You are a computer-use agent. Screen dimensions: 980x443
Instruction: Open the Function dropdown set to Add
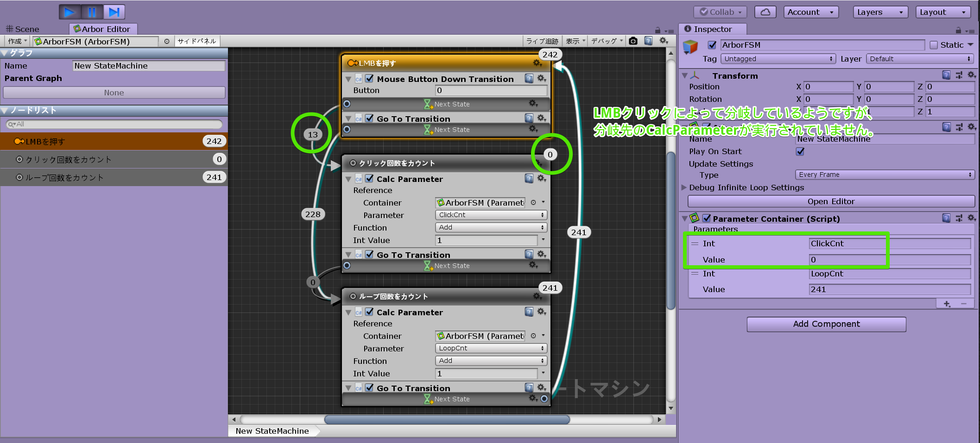[x=490, y=227]
